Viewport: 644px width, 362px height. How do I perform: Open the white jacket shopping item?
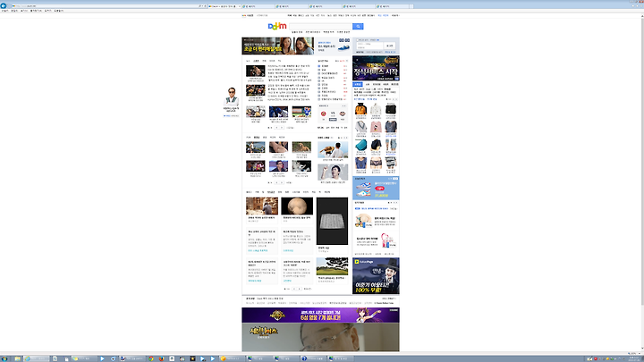coord(376,109)
